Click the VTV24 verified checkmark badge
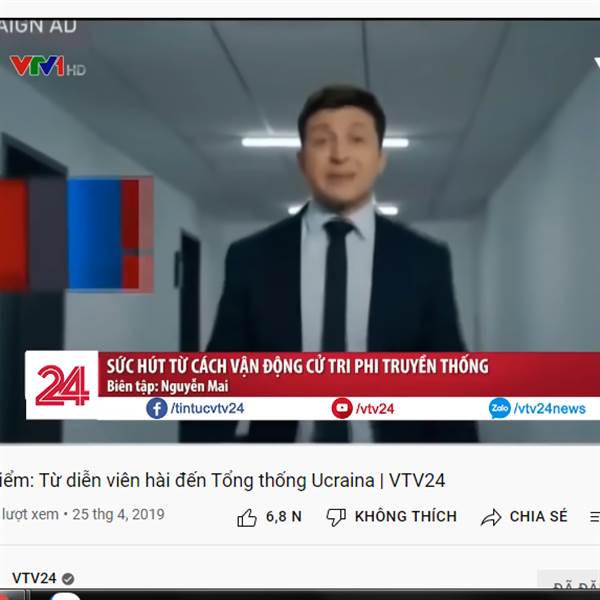Screen dimensions: 600x600 (68, 579)
